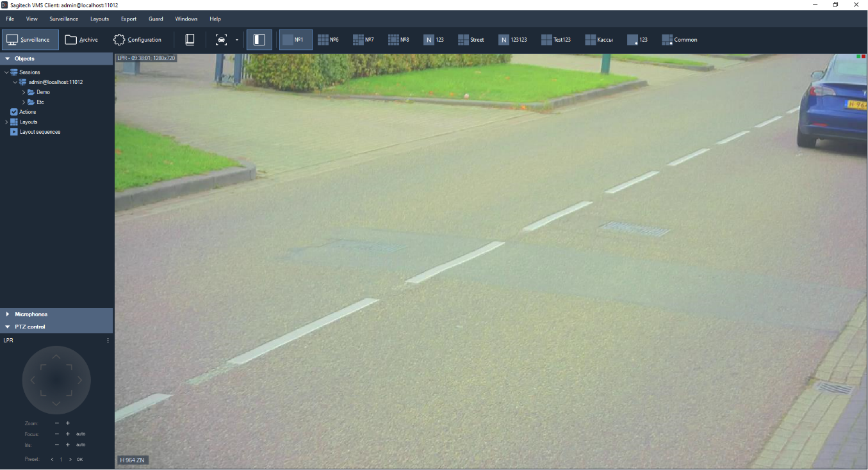Click the license plate recognition car icon
The image size is (868, 470).
pos(221,40)
